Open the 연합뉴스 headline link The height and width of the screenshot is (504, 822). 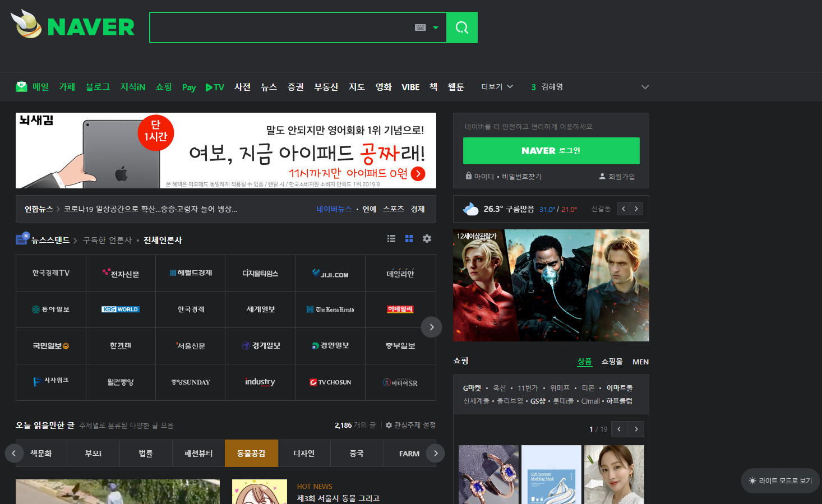[150, 209]
